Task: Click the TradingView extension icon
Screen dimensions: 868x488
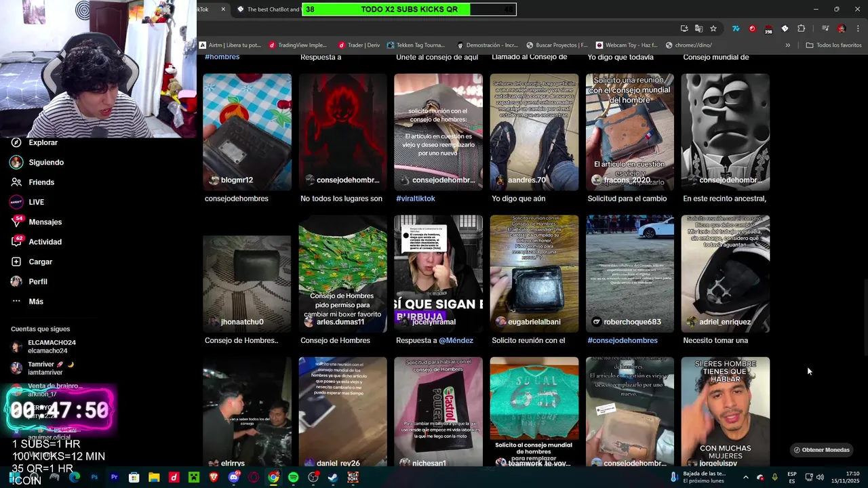Action: point(736,28)
